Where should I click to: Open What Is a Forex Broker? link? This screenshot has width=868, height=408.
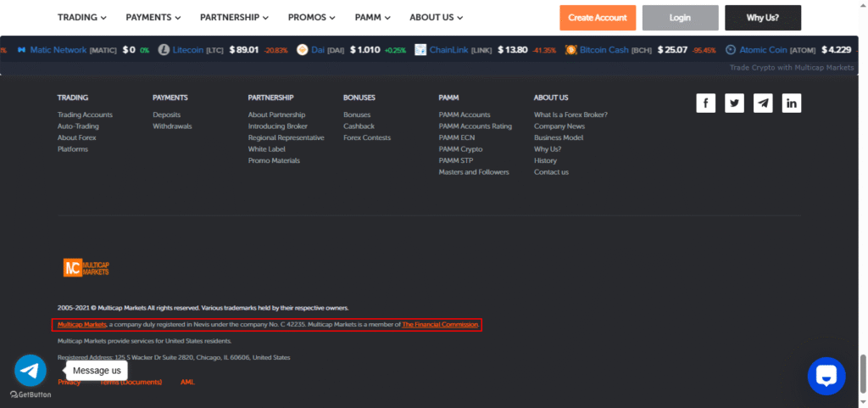pos(570,115)
